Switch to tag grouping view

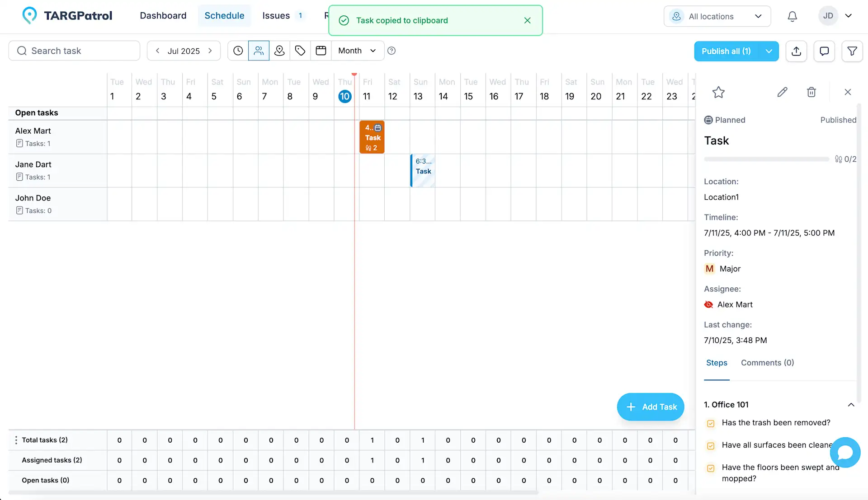click(x=300, y=51)
